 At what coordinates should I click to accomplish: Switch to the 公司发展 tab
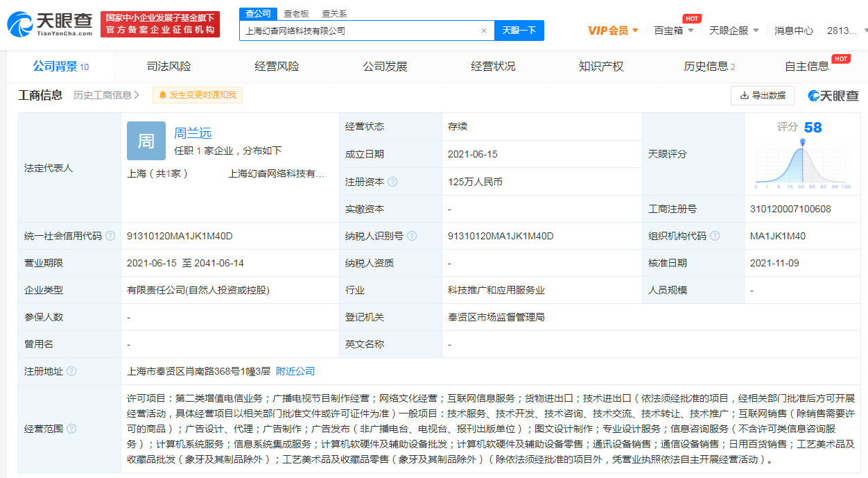tap(385, 67)
